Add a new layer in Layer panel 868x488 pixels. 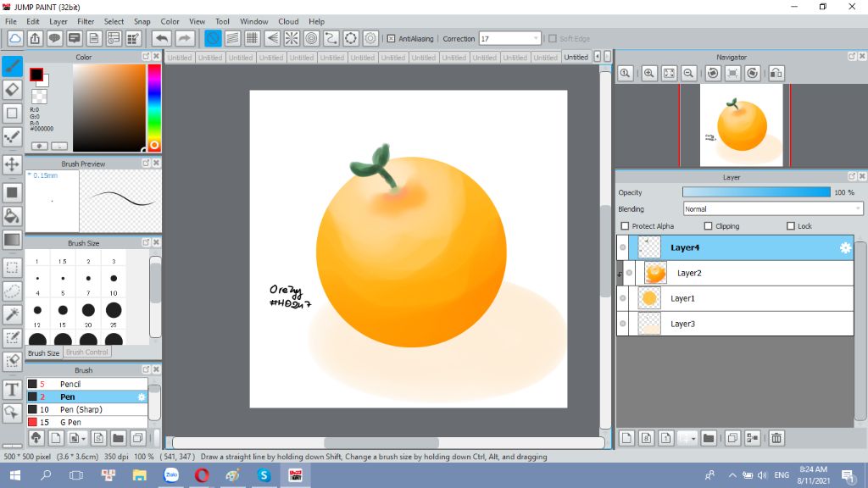(626, 438)
